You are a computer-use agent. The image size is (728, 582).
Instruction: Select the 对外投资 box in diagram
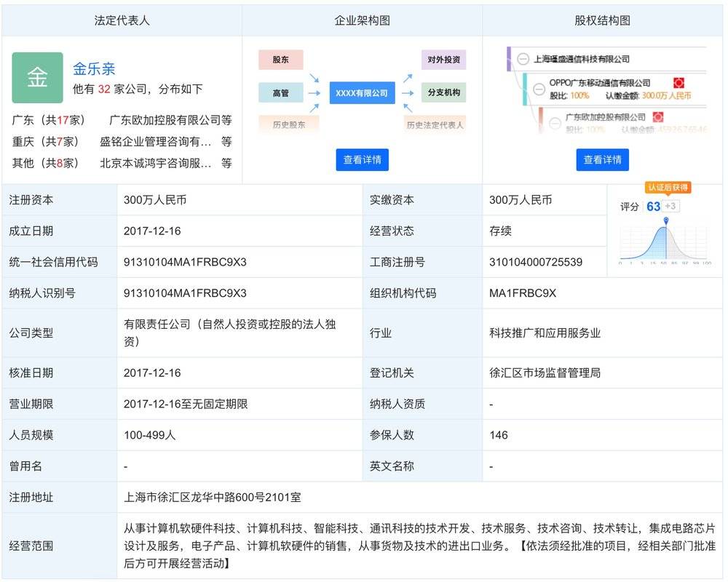tap(443, 60)
